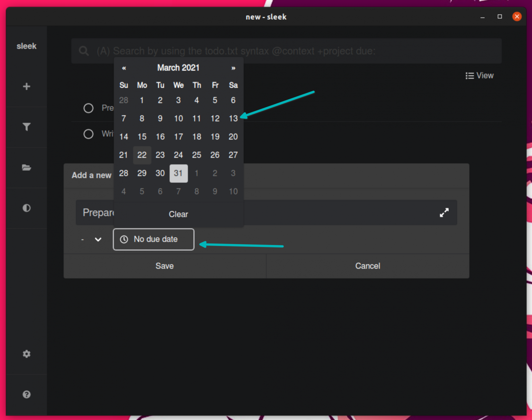Screen dimensions: 532x420
Task: Open the View menu
Action: point(480,75)
